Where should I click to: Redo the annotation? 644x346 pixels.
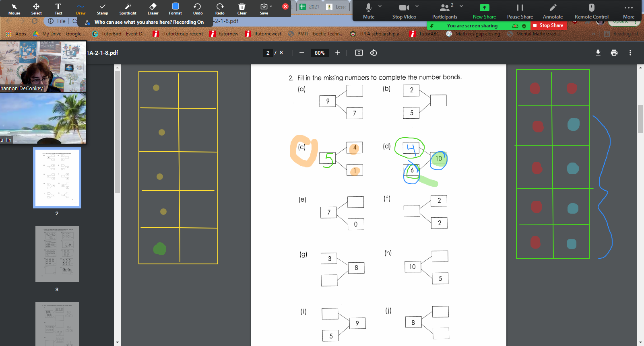(x=220, y=9)
